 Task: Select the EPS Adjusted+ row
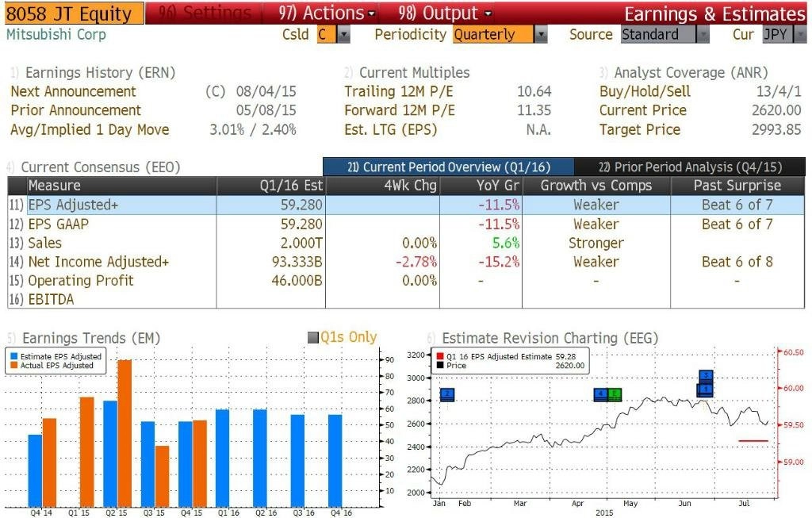406,205
